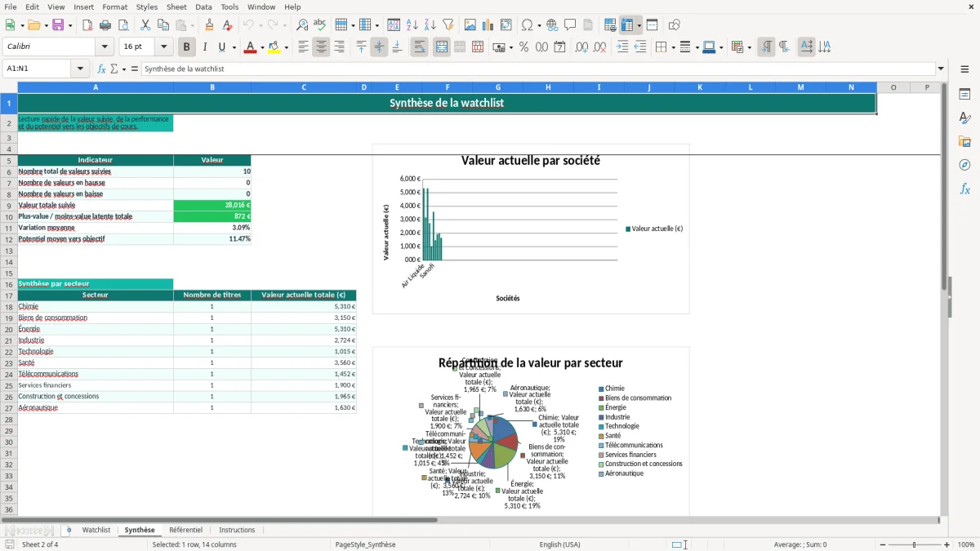Click the Print icon

[105, 25]
